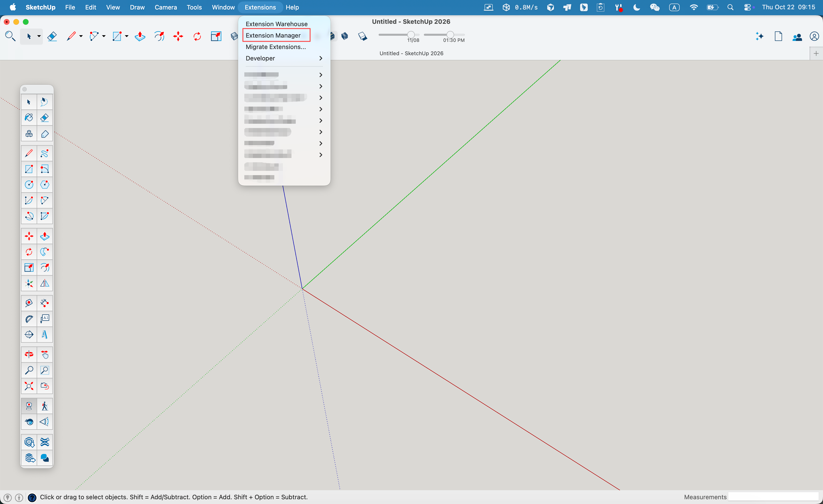The image size is (823, 504).
Task: Choose the Pie arc tool
Action: (45, 216)
